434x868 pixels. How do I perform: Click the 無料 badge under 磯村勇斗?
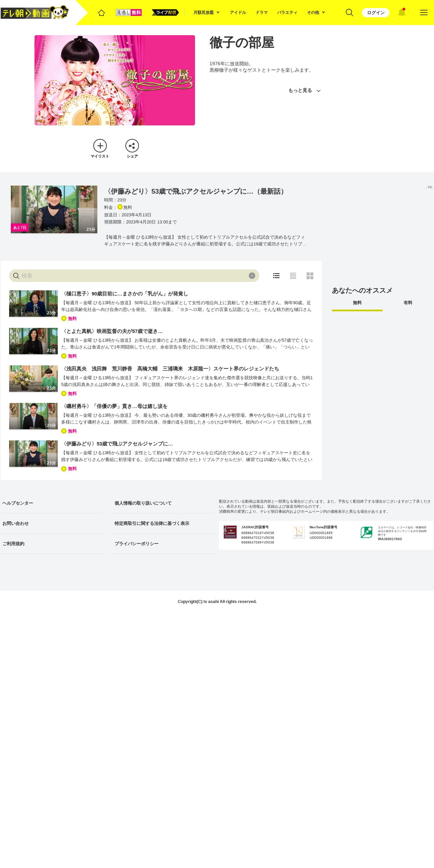coord(69,431)
